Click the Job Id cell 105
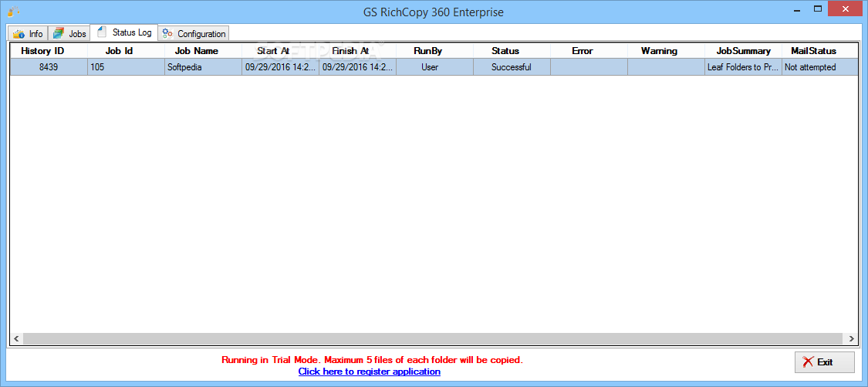This screenshot has height=387, width=868. click(127, 67)
